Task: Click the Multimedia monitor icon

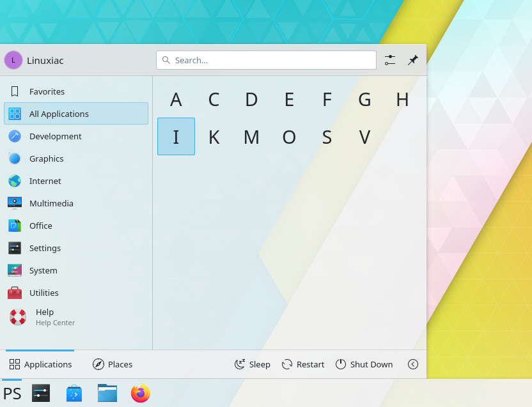Action: [x=15, y=203]
